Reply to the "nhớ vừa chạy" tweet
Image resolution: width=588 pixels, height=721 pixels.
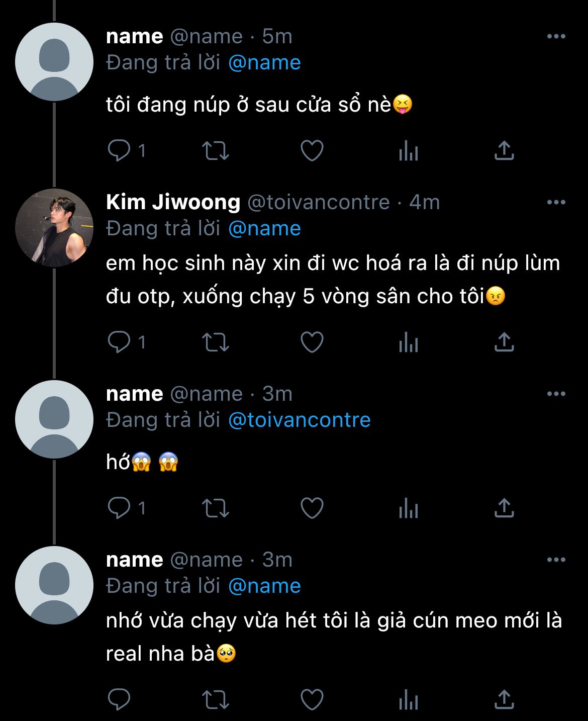tap(119, 699)
